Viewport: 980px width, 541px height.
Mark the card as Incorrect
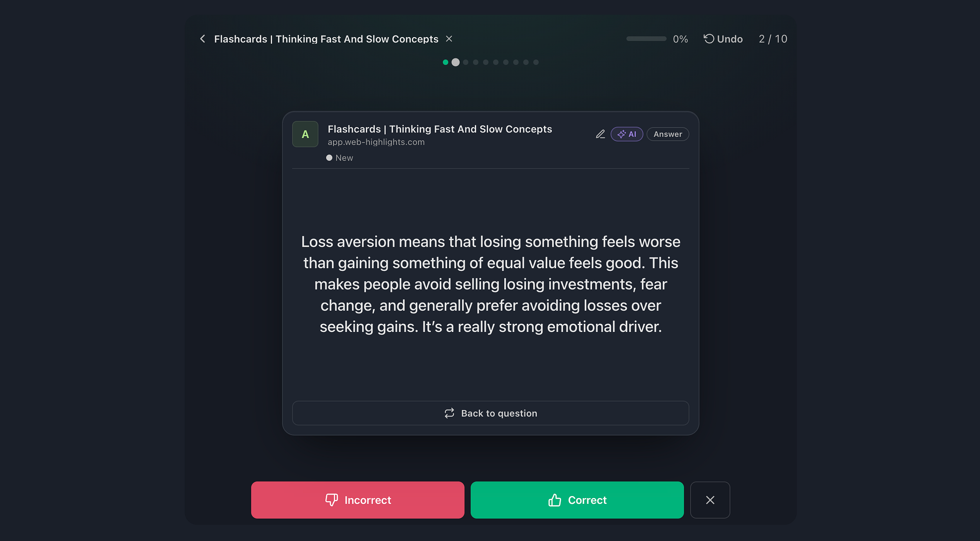[358, 500]
